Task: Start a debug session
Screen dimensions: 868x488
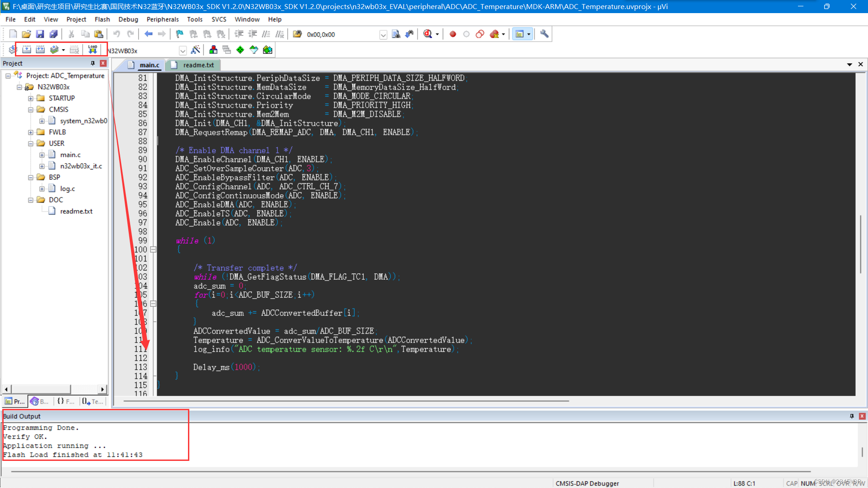Action: tap(428, 34)
